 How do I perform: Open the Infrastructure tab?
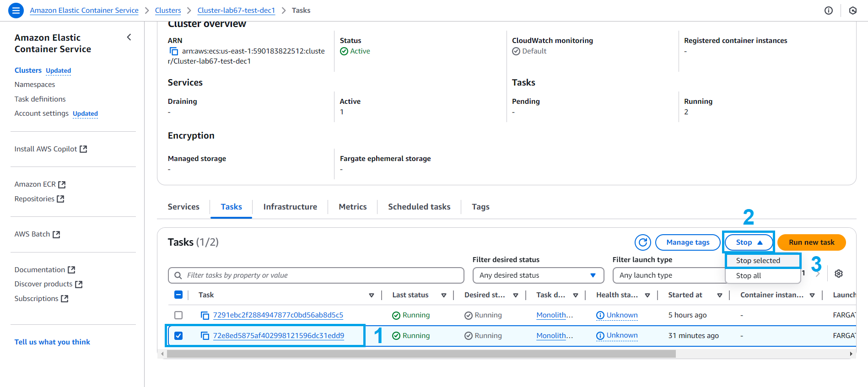pos(290,207)
